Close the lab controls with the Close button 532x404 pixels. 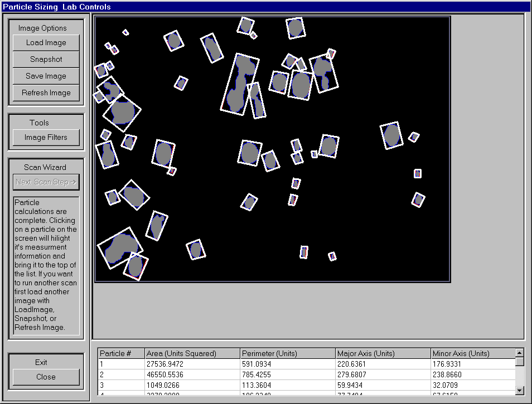coord(46,377)
